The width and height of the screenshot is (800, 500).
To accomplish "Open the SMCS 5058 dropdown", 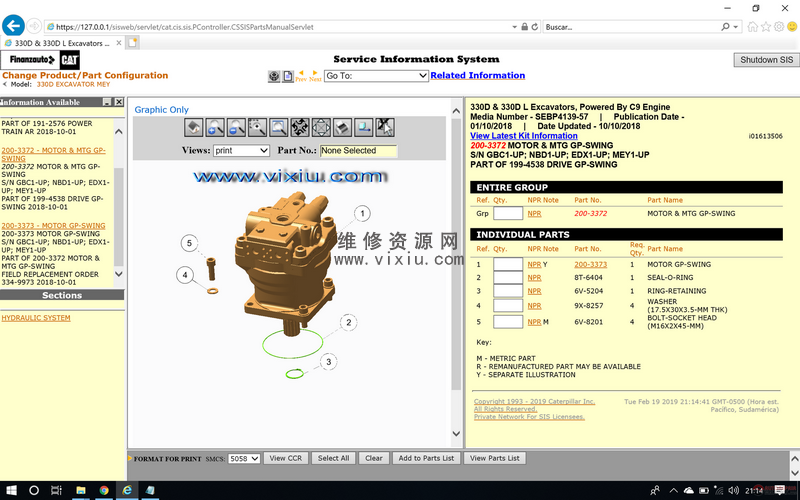I will [244, 458].
